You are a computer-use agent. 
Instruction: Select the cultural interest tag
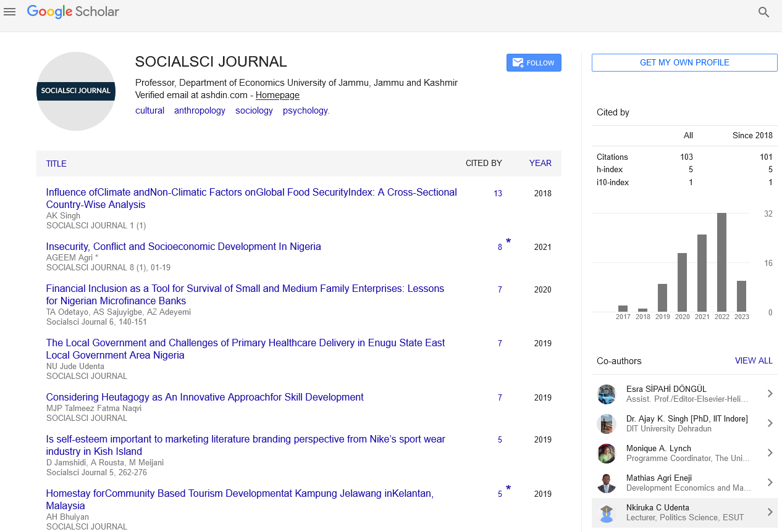point(150,110)
